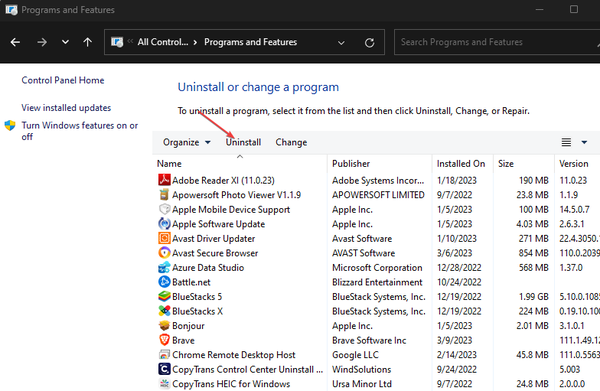Click the 10/24/2022 installed date cell
This screenshot has width=600, height=391.
coord(459,282)
